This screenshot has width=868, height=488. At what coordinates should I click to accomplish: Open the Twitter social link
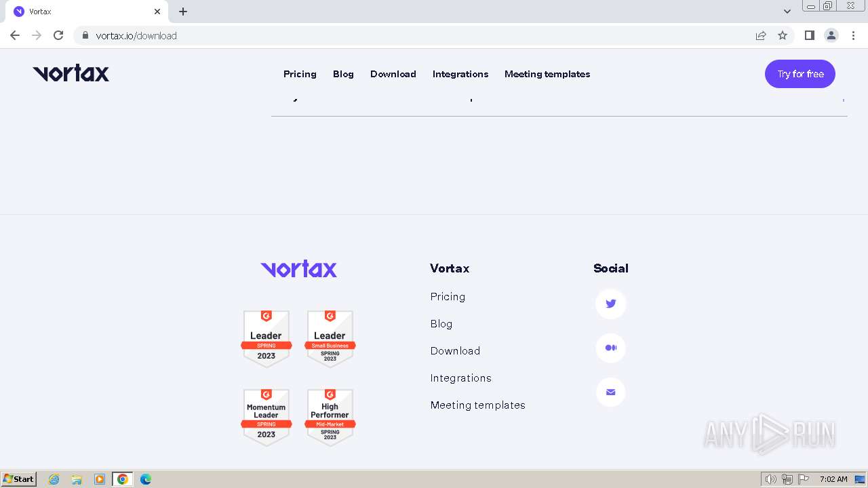coord(610,304)
